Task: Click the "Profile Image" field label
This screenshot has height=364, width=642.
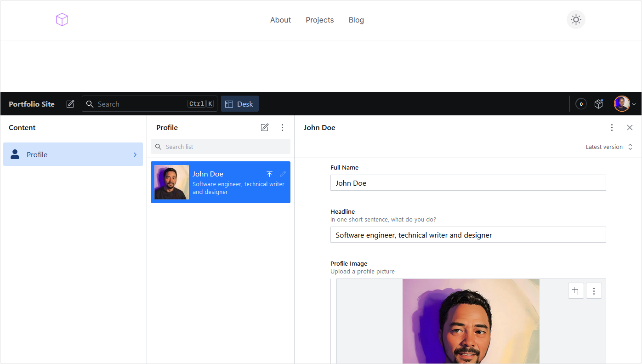Action: [x=349, y=263]
